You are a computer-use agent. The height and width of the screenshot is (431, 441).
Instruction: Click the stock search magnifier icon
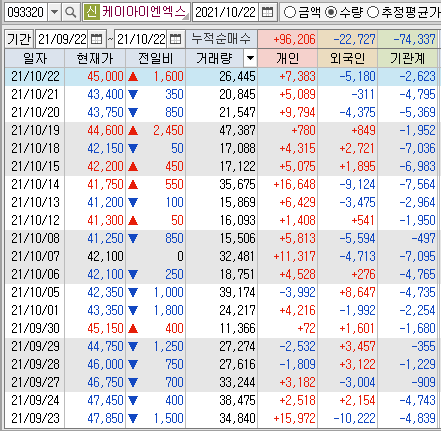[71, 12]
